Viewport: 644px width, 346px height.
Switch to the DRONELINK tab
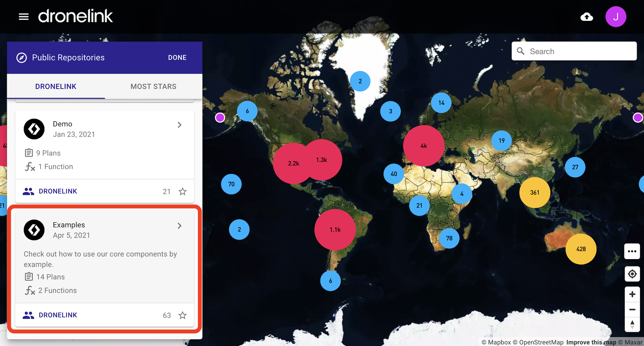(x=56, y=86)
